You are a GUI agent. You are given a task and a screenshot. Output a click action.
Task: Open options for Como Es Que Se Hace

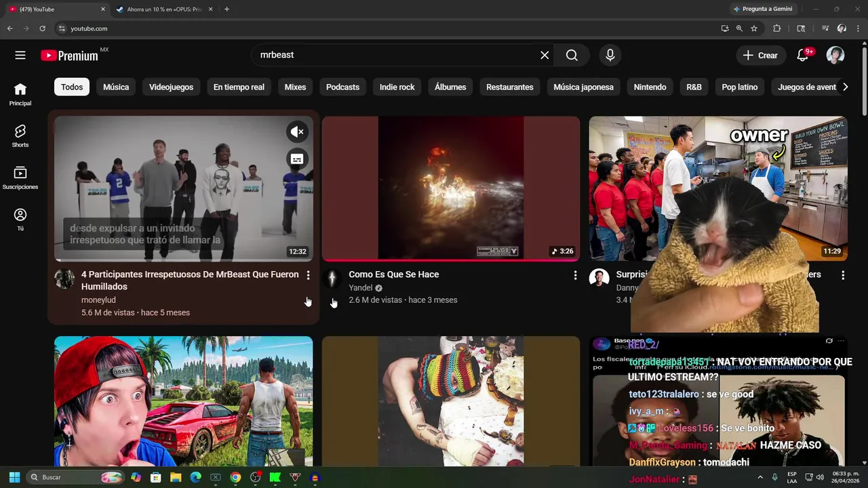(575, 275)
